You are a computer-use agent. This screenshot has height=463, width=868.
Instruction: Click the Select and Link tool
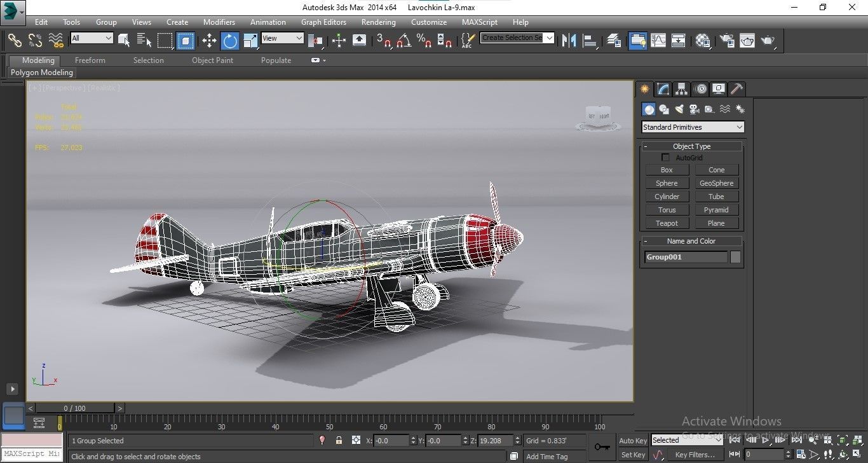tap(15, 41)
